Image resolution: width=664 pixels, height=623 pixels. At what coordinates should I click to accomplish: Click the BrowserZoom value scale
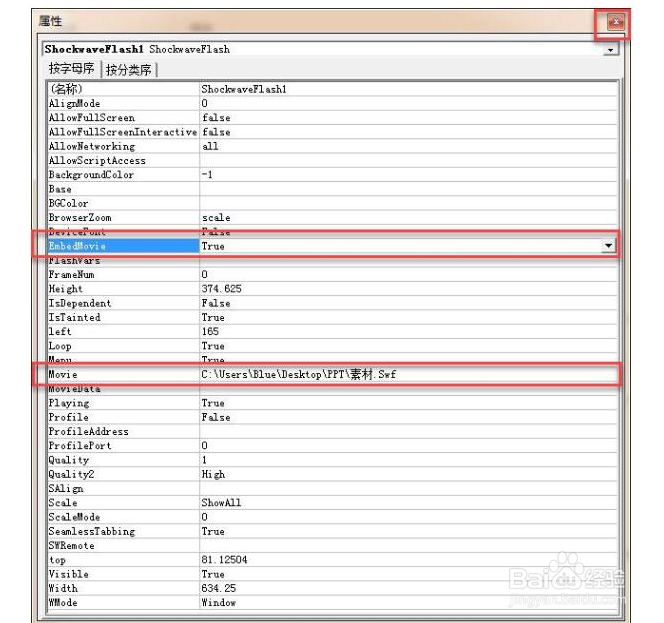coord(216,218)
